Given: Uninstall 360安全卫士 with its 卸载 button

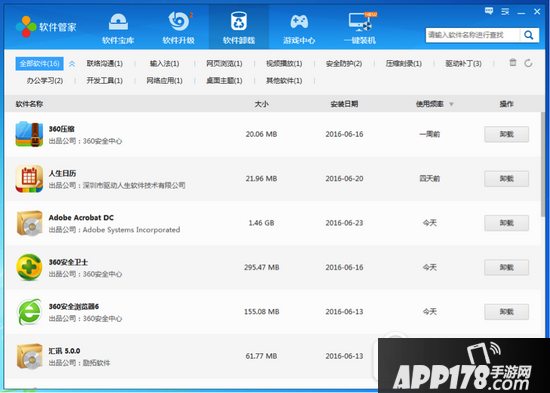Looking at the screenshot, I should click(507, 267).
